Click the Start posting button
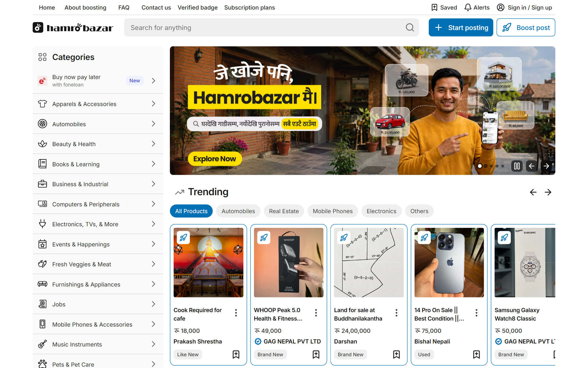Viewport: 588px width, 368px height. coord(461,28)
